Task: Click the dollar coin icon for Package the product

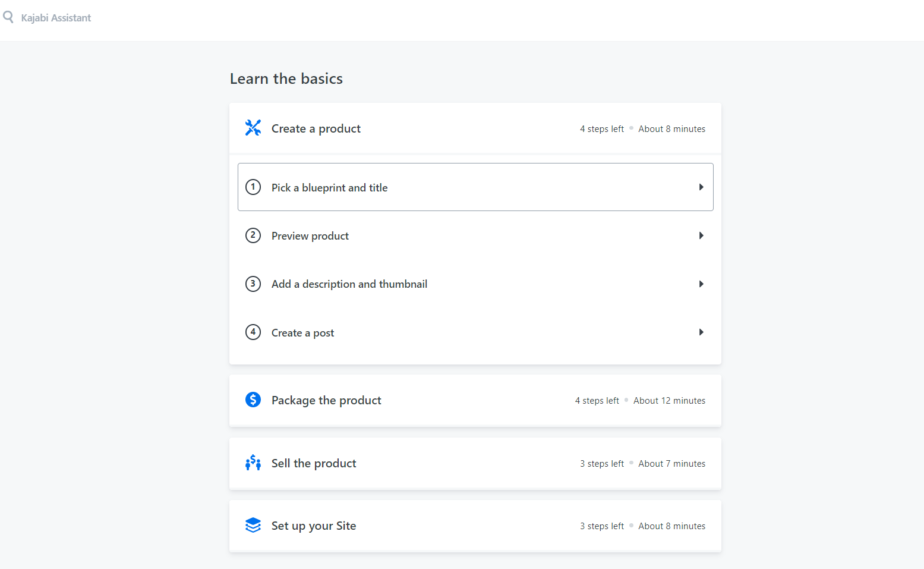Action: click(253, 400)
